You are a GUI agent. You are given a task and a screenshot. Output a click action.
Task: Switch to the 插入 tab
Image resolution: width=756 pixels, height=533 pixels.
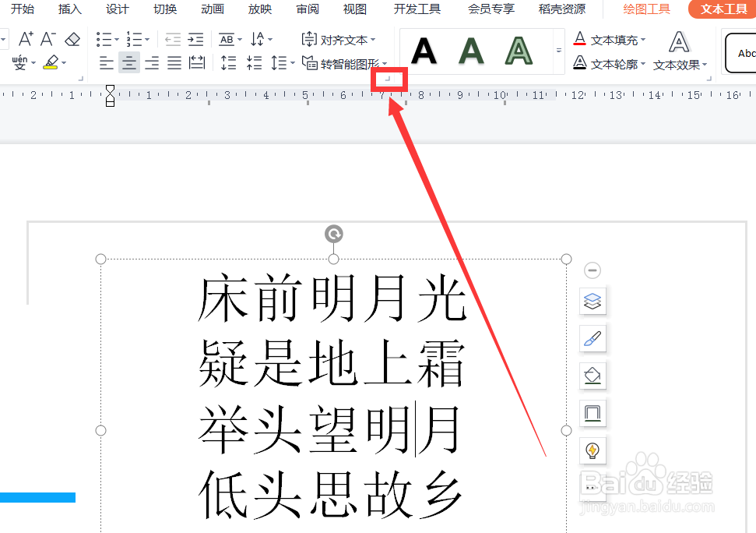(x=70, y=9)
